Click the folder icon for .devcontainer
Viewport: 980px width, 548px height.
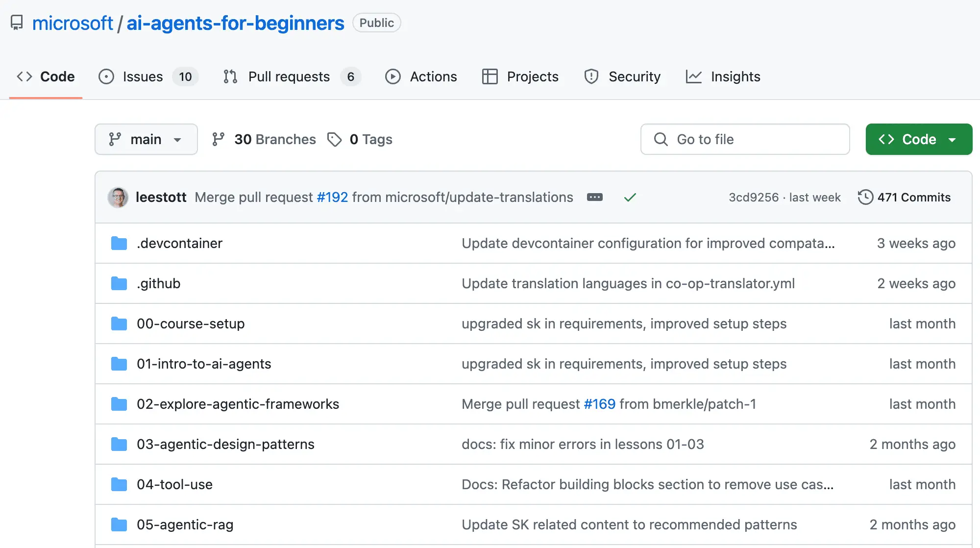tap(119, 243)
